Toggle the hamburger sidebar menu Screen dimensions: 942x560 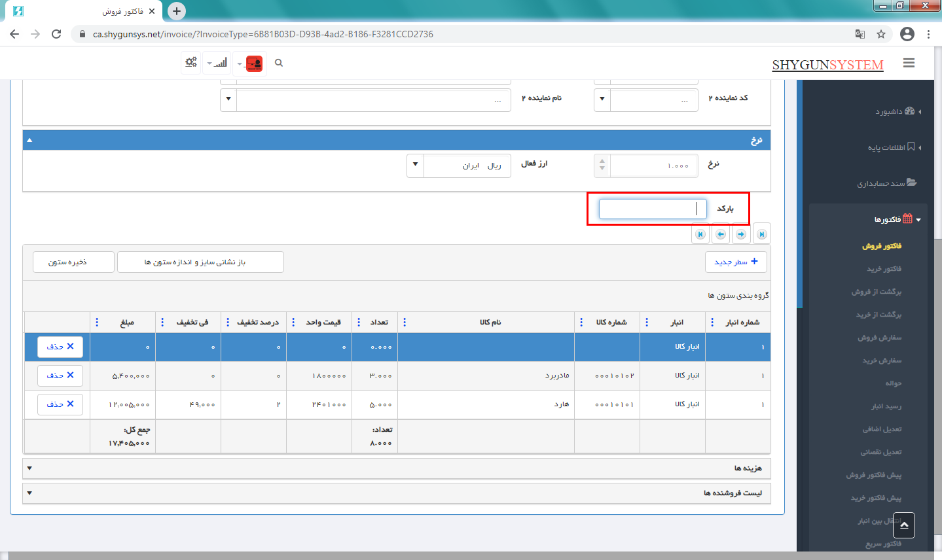click(x=909, y=63)
